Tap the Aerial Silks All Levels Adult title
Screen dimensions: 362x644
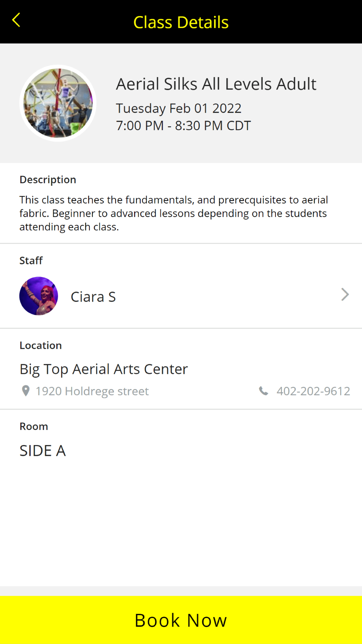pos(216,84)
